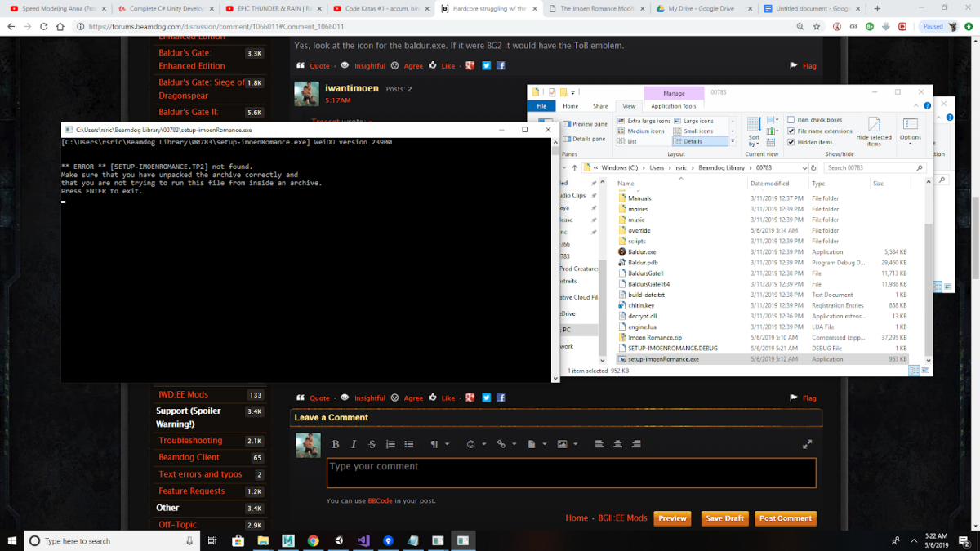Open the file attach dropdown
The width and height of the screenshot is (980, 551).
click(x=536, y=444)
